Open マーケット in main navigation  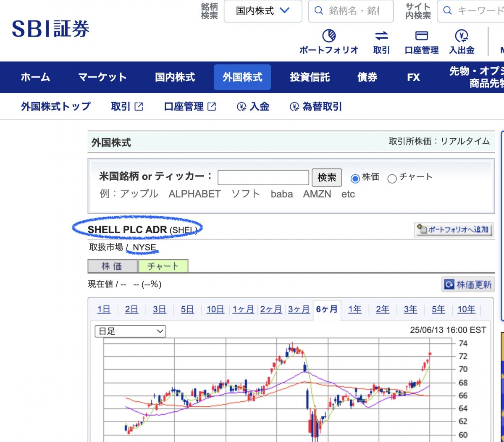[102, 77]
